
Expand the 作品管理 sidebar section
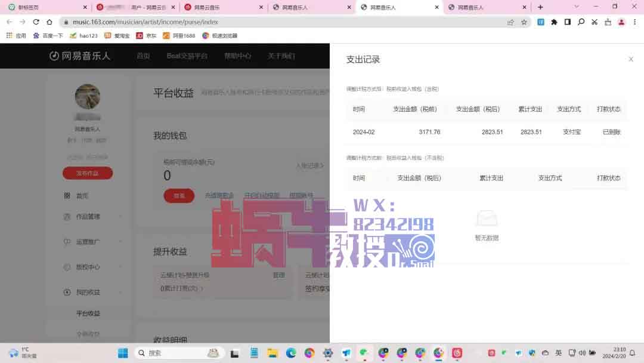coord(120,217)
